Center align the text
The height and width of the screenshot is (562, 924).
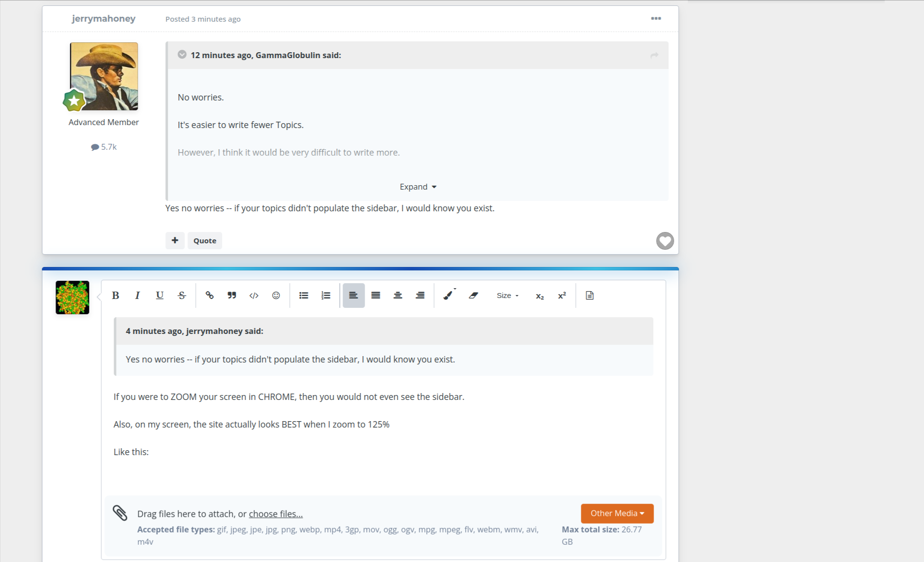coord(398,296)
